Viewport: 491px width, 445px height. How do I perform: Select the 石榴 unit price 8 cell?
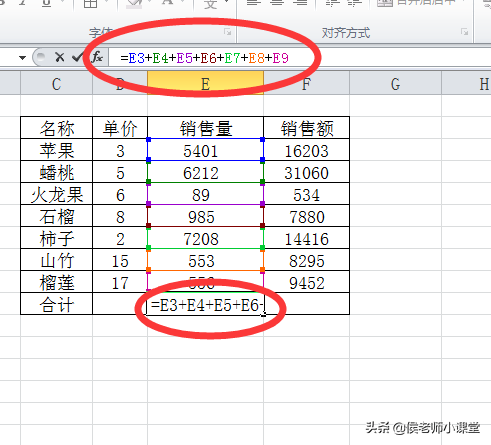(x=120, y=216)
